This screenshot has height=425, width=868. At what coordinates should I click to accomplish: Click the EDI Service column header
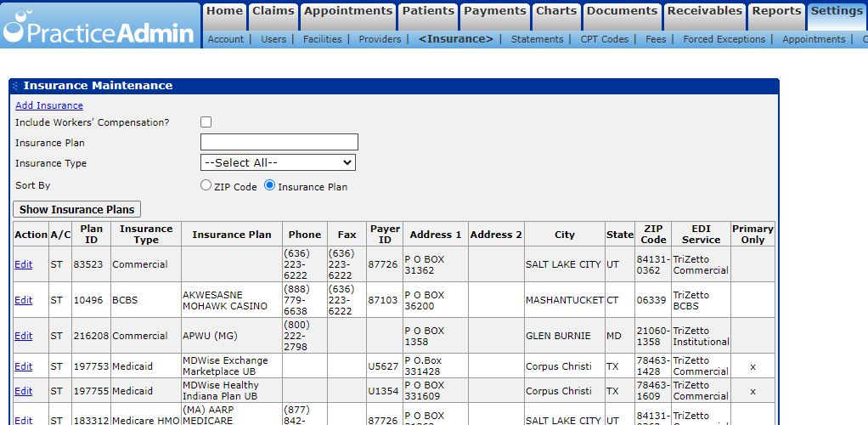pos(701,235)
